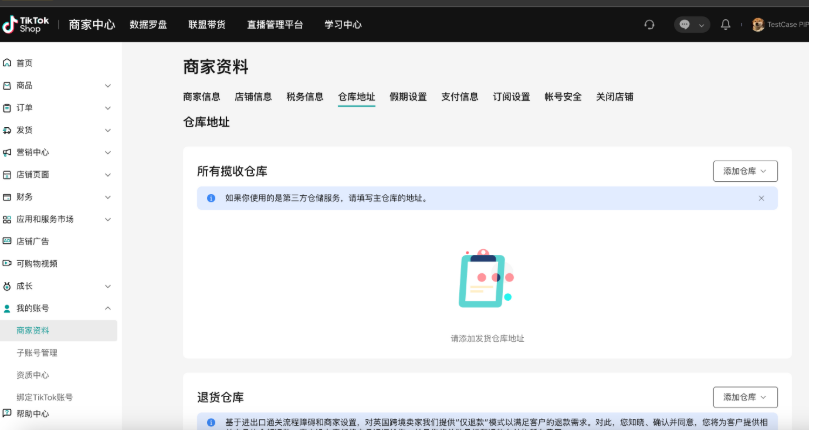The width and height of the screenshot is (817, 430).
Task: Click the 我的账号 person icon
Action: click(7, 309)
